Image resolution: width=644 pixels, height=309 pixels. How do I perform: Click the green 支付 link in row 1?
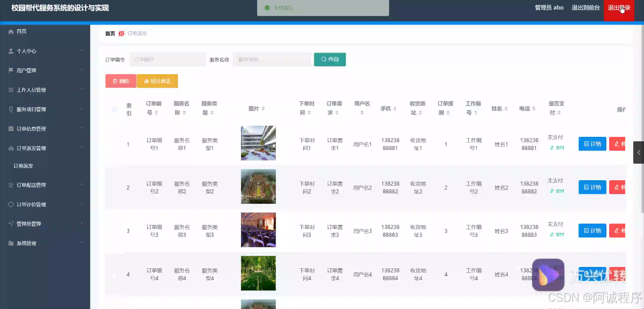(557, 148)
